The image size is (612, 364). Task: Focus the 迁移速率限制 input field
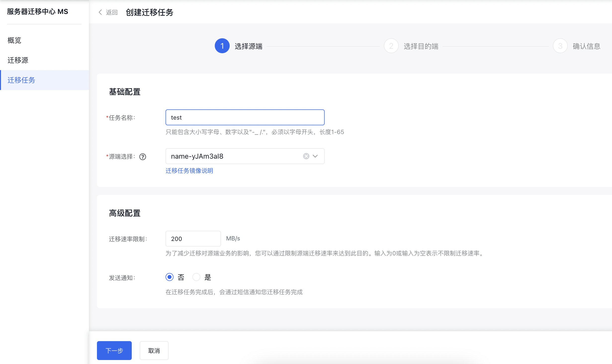pyautogui.click(x=193, y=239)
